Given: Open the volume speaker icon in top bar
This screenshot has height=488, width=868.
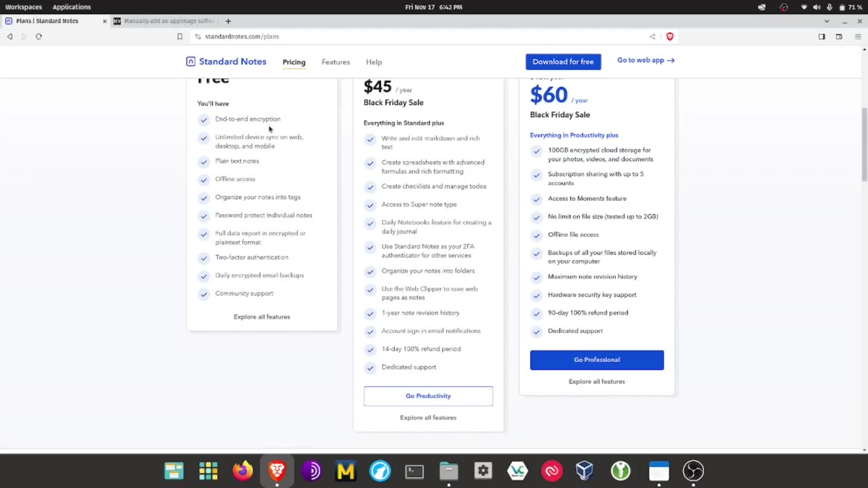Looking at the screenshot, I should coord(816,7).
